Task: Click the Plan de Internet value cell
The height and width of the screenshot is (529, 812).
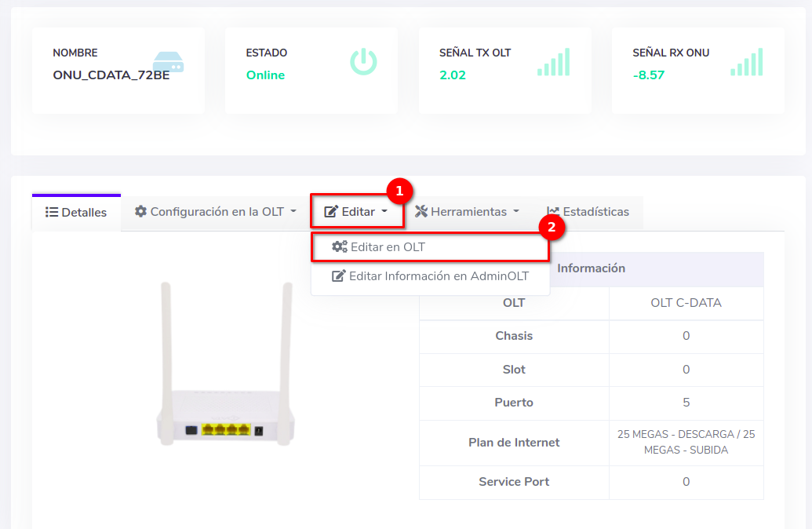Action: tap(686, 443)
